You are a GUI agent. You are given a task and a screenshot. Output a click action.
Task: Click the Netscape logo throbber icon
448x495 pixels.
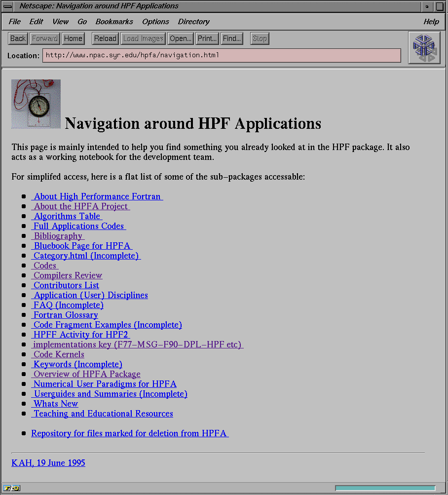424,48
